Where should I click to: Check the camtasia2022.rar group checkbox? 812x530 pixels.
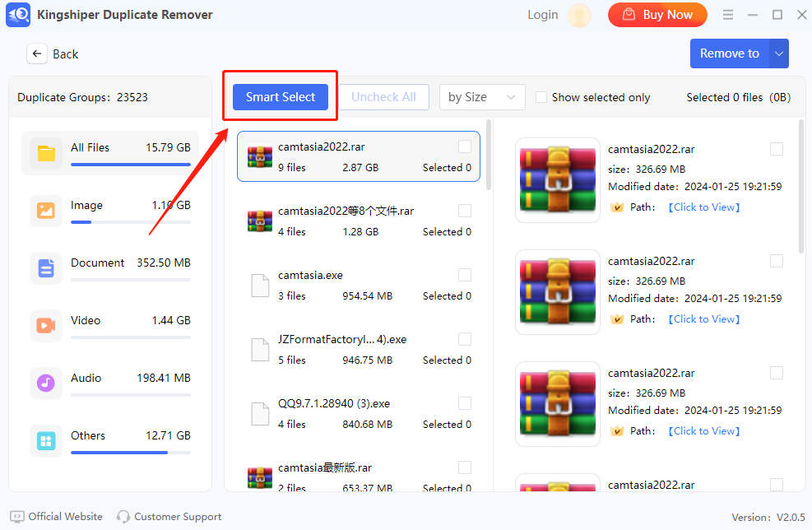tap(465, 146)
